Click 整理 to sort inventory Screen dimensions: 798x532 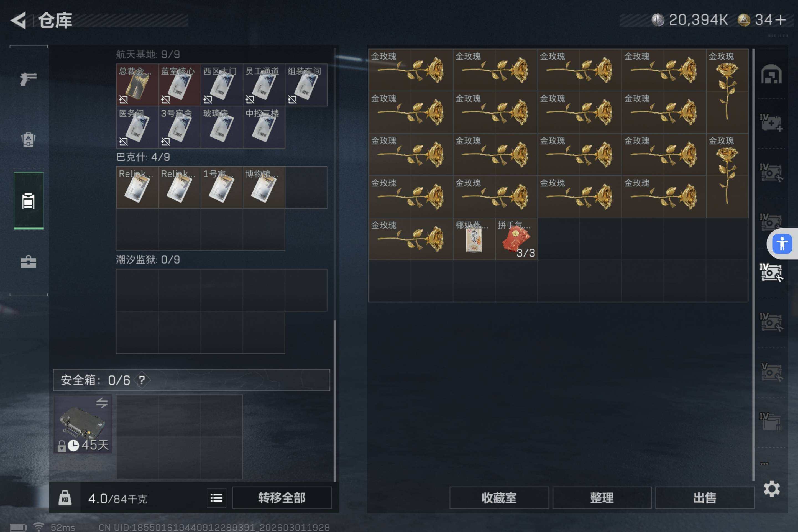pos(602,498)
